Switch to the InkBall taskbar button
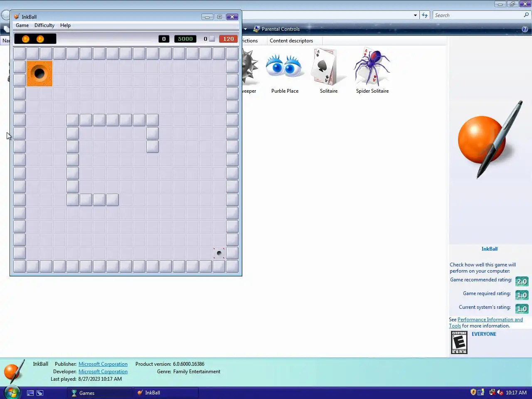 pyautogui.click(x=166, y=393)
